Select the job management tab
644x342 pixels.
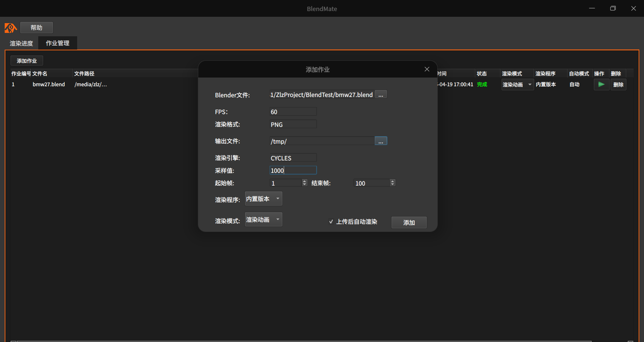(58, 43)
